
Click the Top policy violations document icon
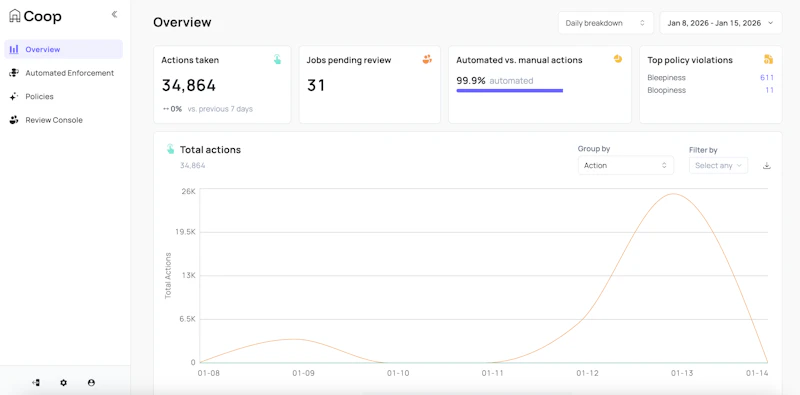click(768, 59)
